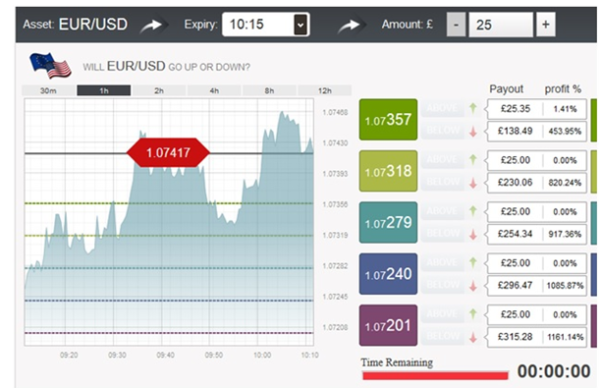Decrease amount with the minus button
The image size is (600, 388).
456,24
